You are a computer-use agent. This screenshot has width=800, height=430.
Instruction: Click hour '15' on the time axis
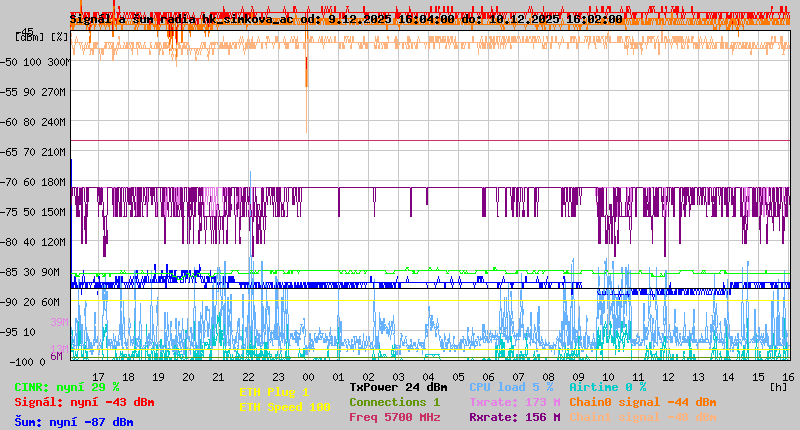tap(759, 377)
